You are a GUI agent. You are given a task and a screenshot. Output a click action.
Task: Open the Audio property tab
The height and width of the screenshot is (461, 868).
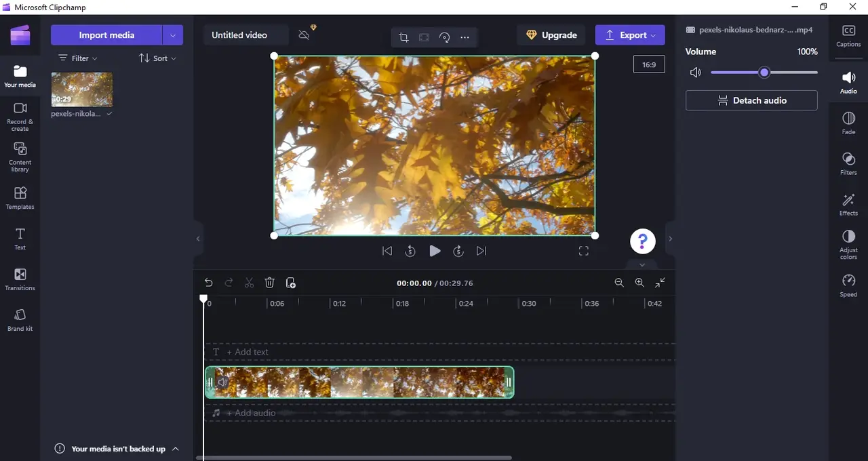(x=848, y=83)
